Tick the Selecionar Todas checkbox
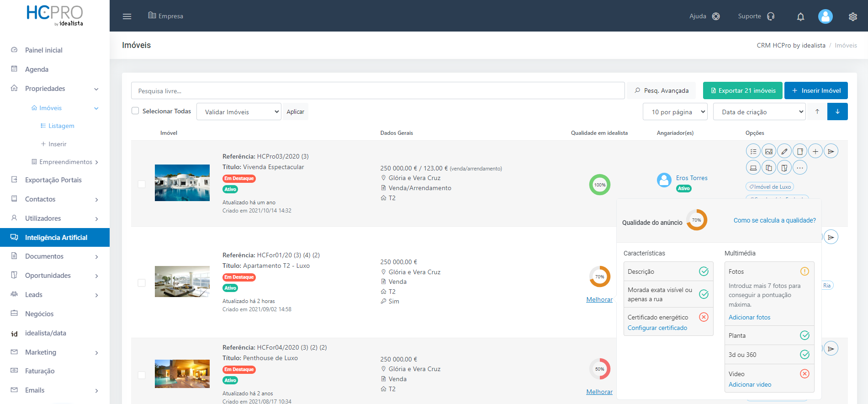868x404 pixels. 135,111
